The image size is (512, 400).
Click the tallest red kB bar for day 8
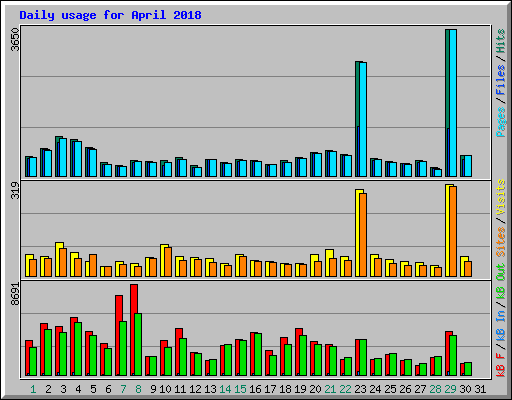[134, 330]
